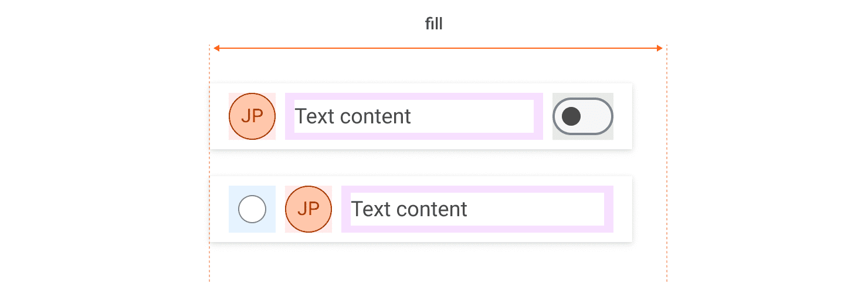Click the gray box corner behind the toggle switch
Screen dimensions: 868x282
pos(555,96)
